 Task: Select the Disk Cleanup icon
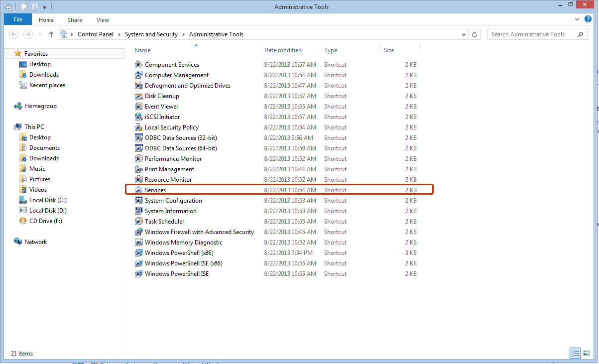[x=139, y=96]
